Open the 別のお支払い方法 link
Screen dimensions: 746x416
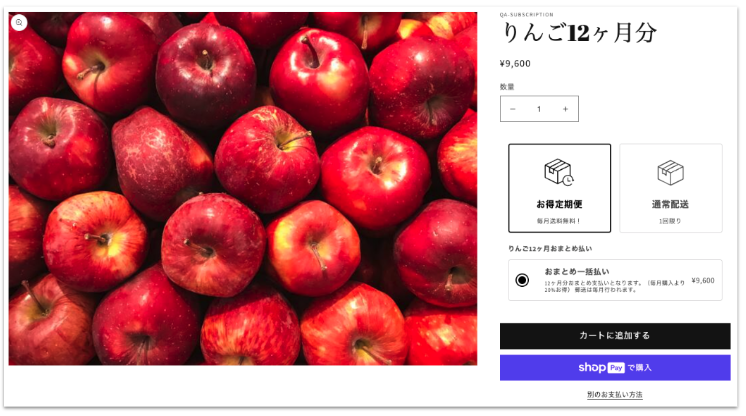[615, 395]
